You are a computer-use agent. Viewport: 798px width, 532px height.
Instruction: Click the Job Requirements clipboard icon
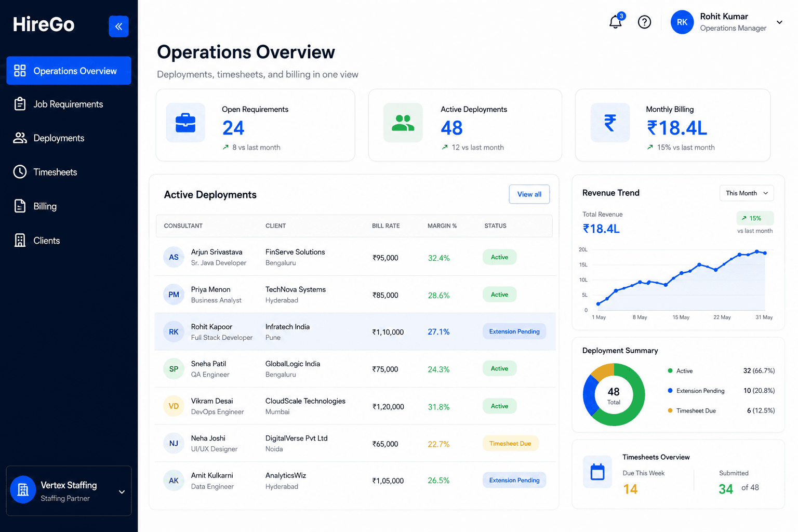point(20,104)
